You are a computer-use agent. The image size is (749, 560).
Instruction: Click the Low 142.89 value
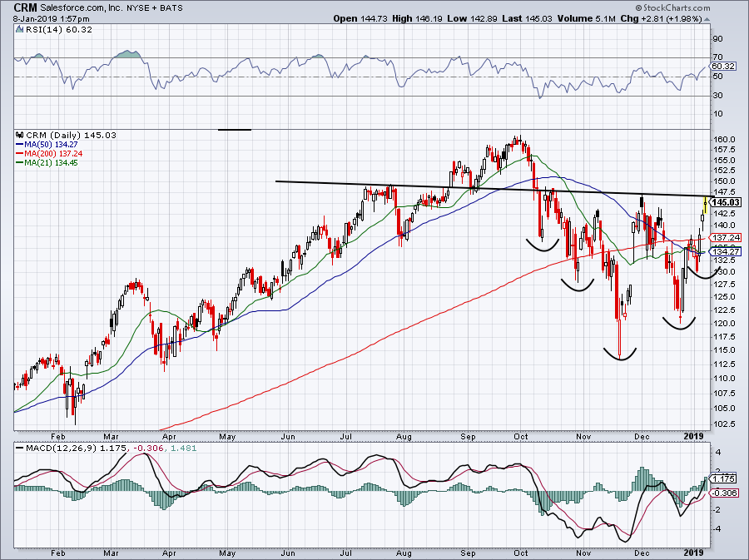[x=472, y=18]
